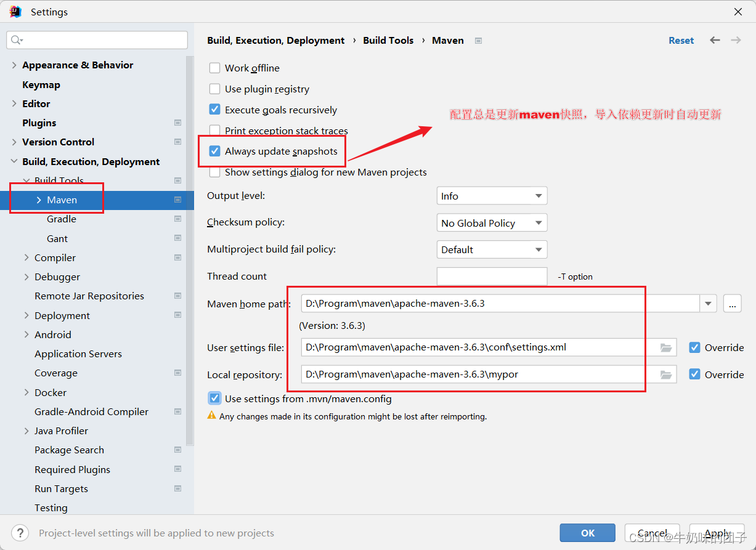The image size is (756, 550).
Task: Expand the Maven tree node
Action: (39, 200)
